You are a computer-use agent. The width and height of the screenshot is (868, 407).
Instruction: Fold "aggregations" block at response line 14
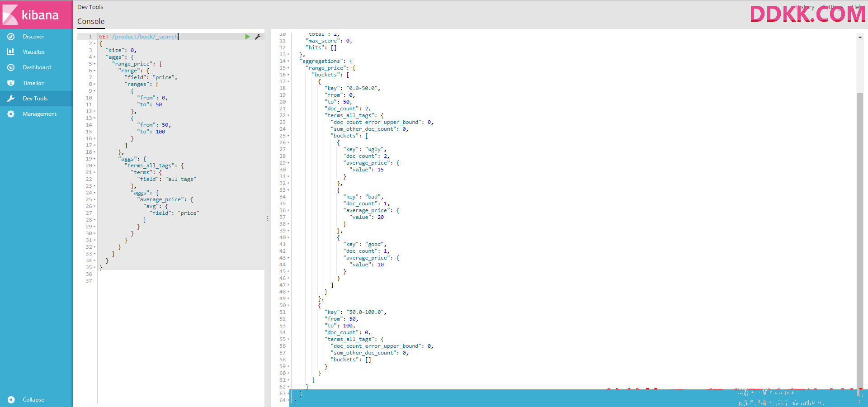click(x=288, y=61)
